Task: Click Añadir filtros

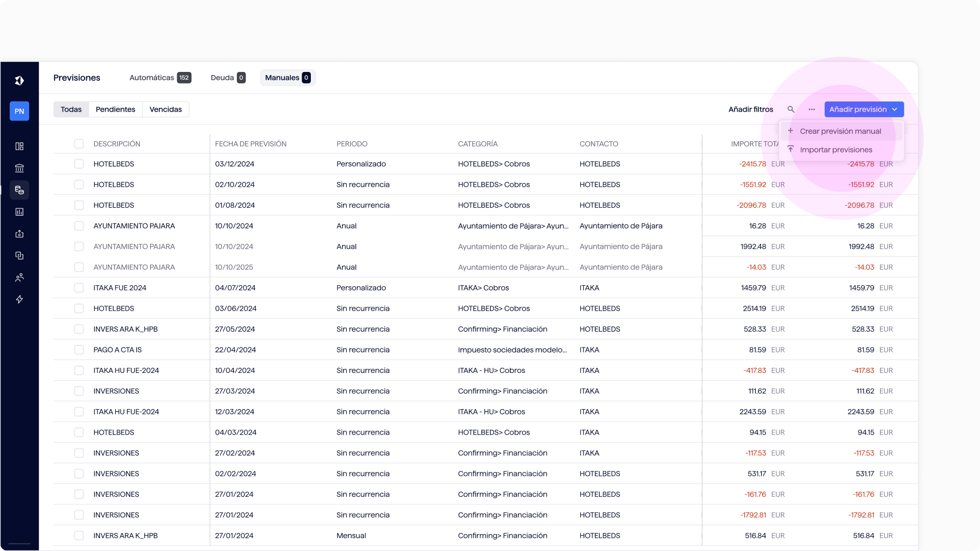Action: [750, 109]
